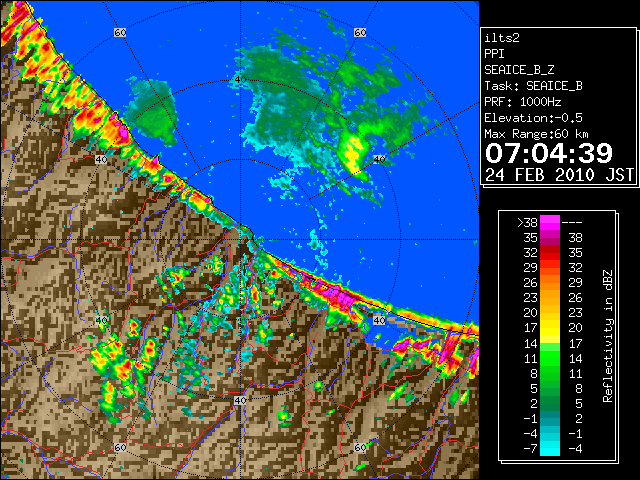Click the "Max Range:60 km" line
Viewport: 640px width, 480px height.
coord(537,134)
